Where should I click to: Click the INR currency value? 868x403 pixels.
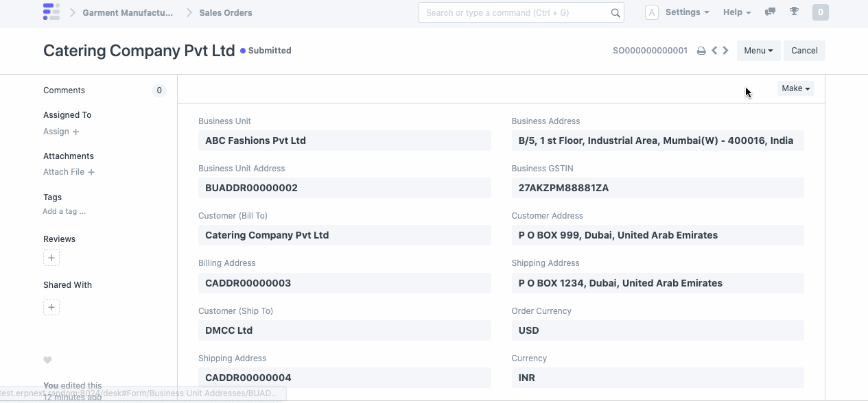click(x=657, y=378)
